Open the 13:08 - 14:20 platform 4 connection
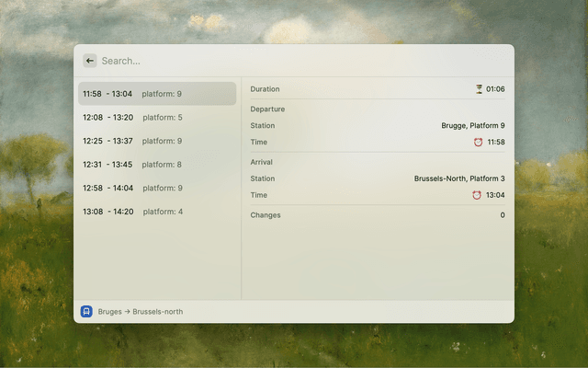 click(x=156, y=212)
